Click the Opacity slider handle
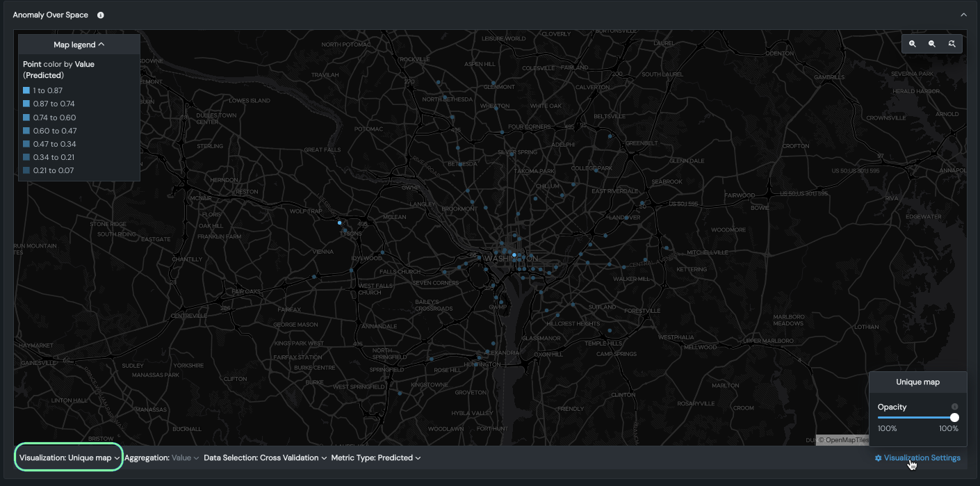 pyautogui.click(x=954, y=417)
